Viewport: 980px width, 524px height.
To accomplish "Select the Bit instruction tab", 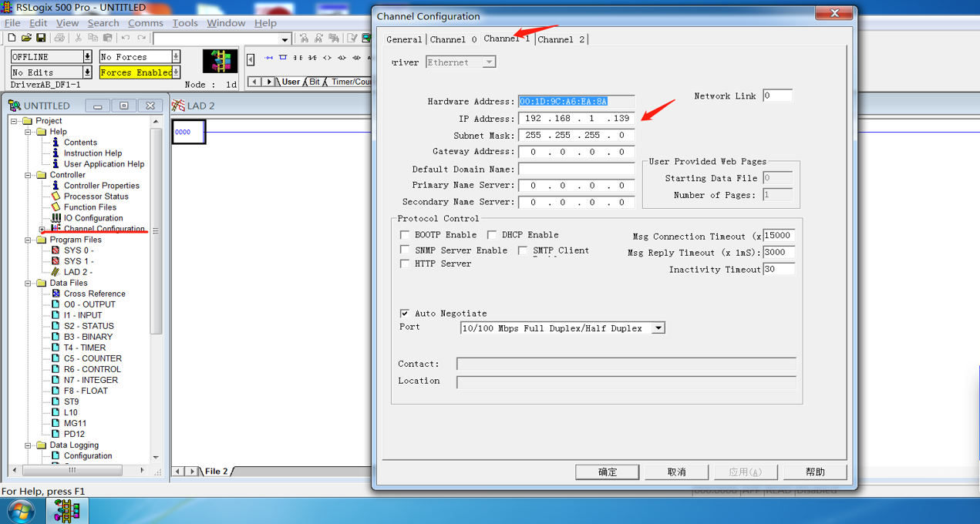I will click(315, 82).
